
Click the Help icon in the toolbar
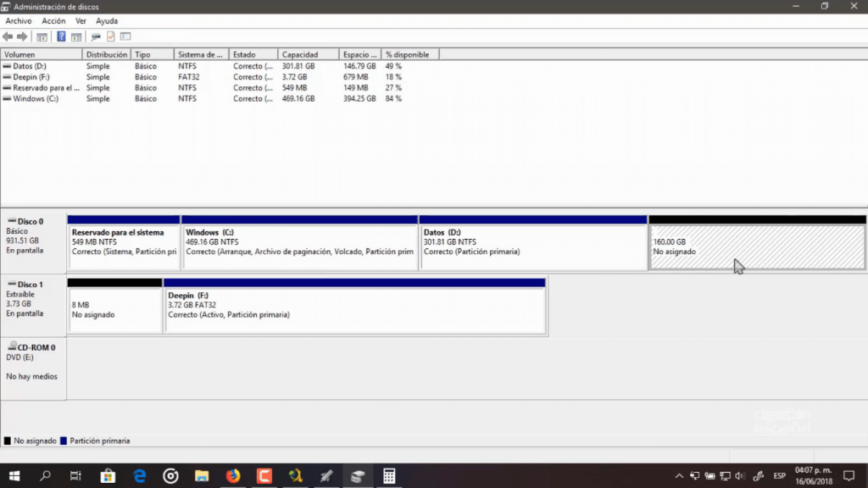61,36
